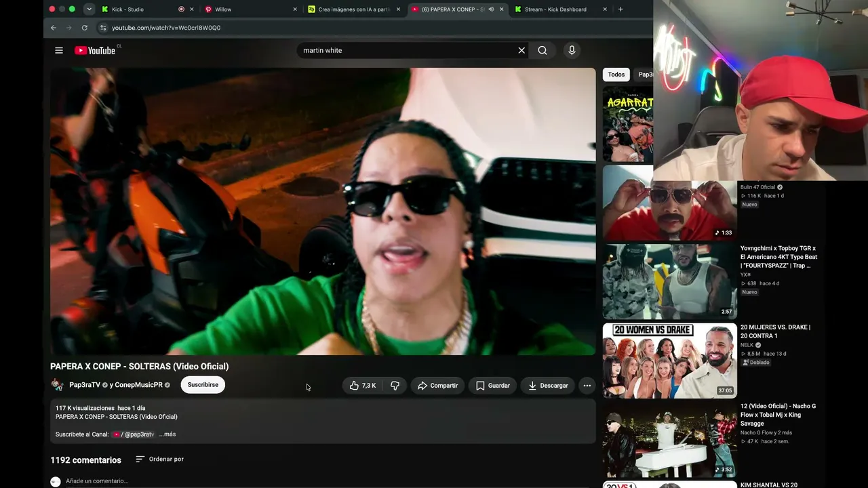Go back one page in the browser
Image resolution: width=868 pixels, height=488 pixels.
coord(54,28)
